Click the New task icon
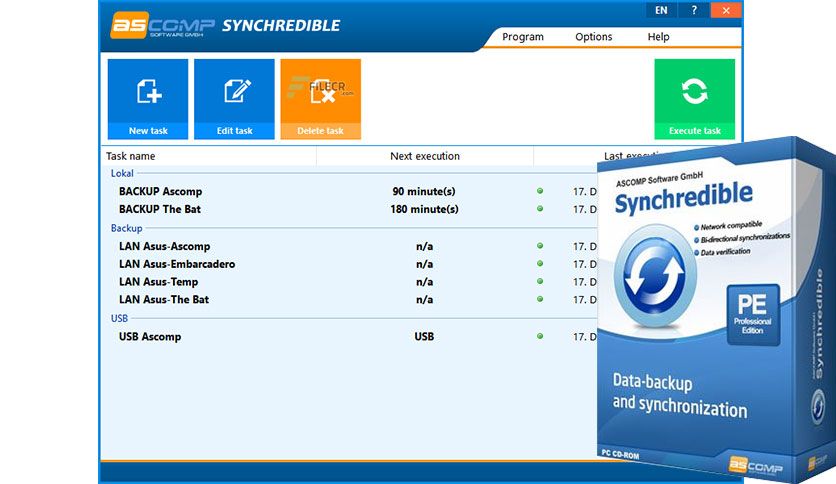 click(148, 92)
